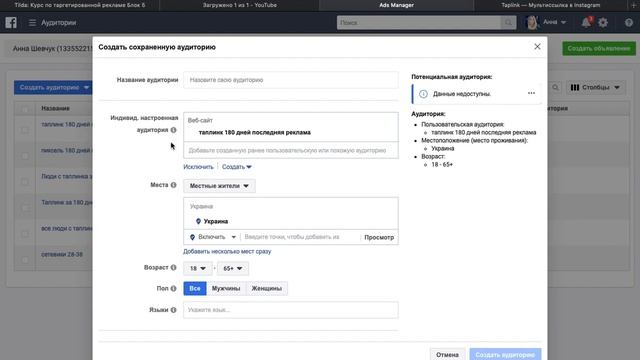
Task: Toggle the select-all checkbox in table header
Action: 25,109
